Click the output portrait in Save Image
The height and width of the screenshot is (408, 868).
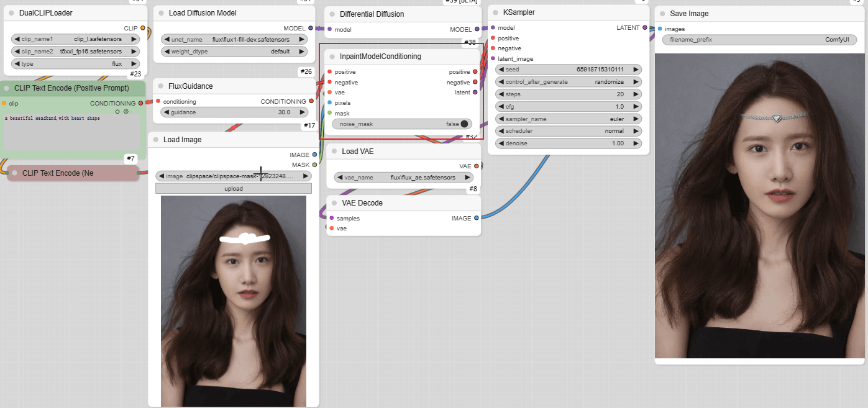759,206
